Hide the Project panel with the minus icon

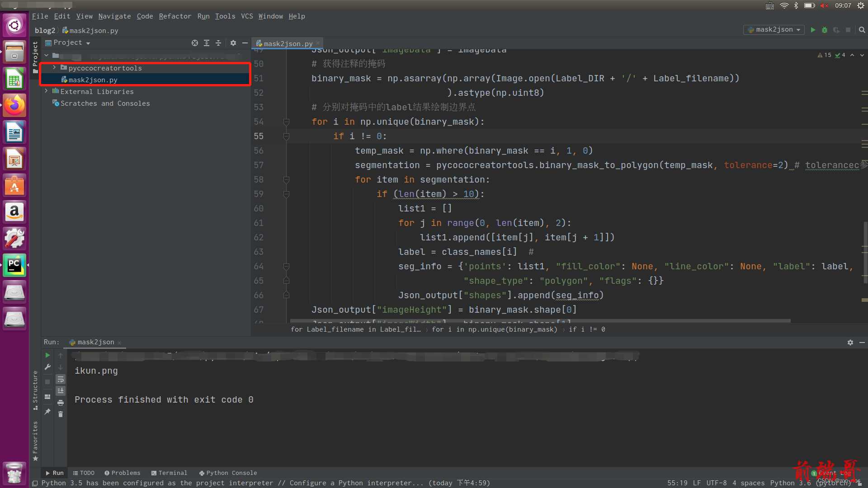pos(245,43)
